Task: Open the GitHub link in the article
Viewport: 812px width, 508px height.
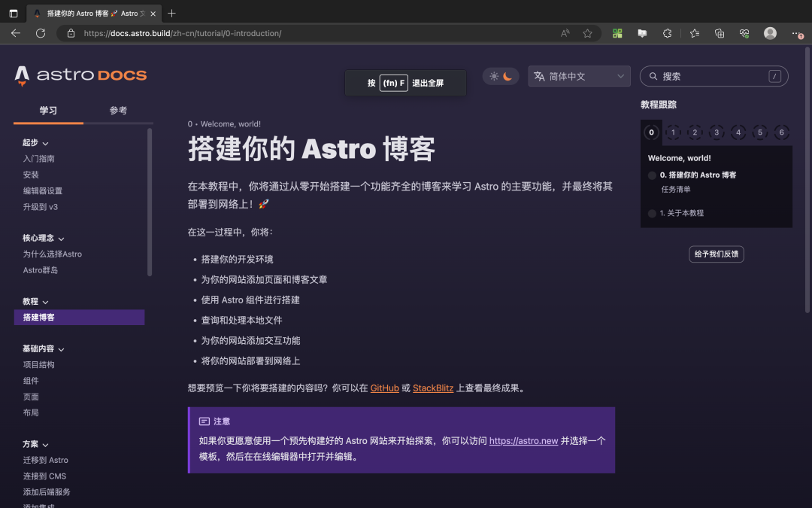Action: pyautogui.click(x=384, y=388)
